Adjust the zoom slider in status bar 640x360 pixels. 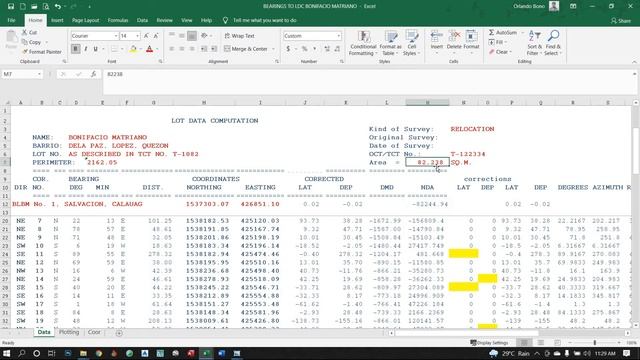click(594, 342)
